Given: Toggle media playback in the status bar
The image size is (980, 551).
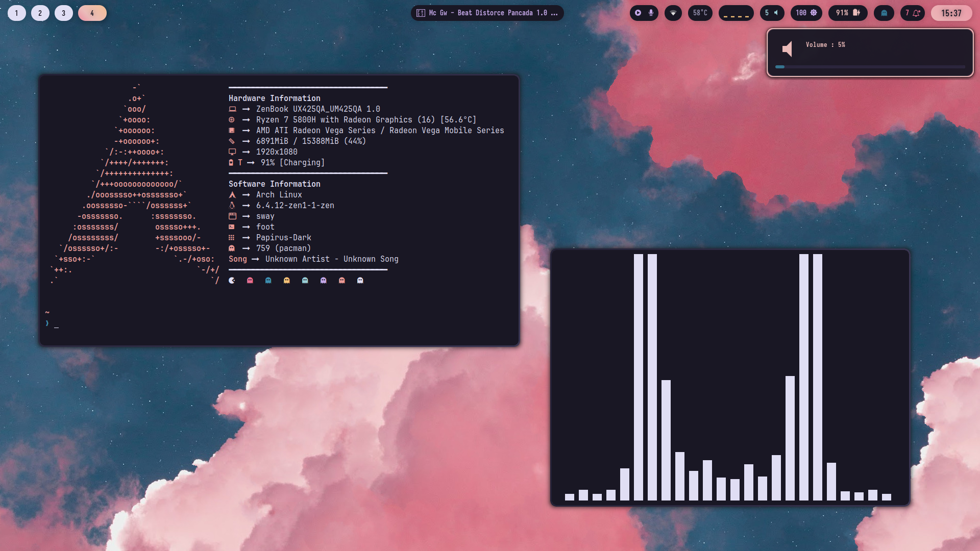Looking at the screenshot, I should coord(639,13).
